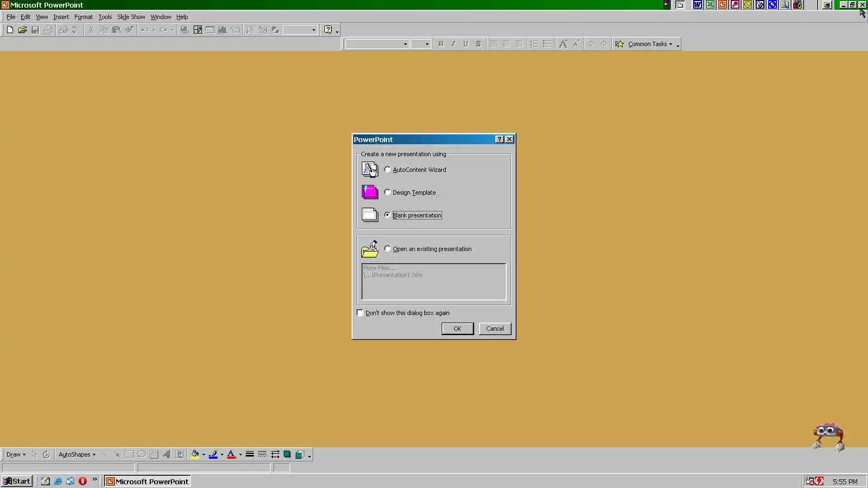This screenshot has height=488, width=868.
Task: Click the Cut scissors icon
Action: click(91, 30)
